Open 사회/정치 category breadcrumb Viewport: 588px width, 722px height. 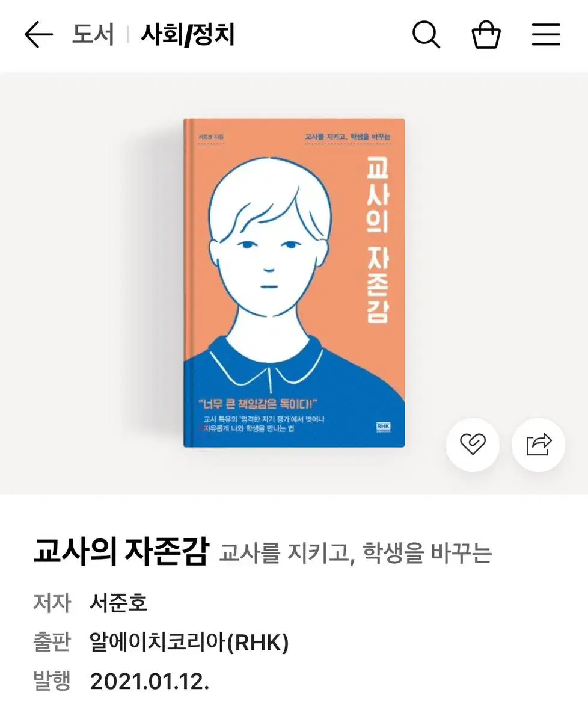coord(188,35)
